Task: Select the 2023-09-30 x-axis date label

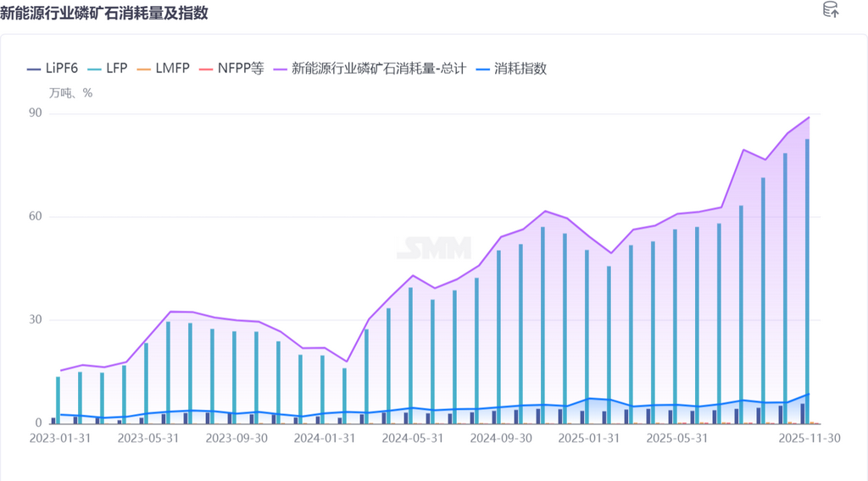Action: coord(236,438)
